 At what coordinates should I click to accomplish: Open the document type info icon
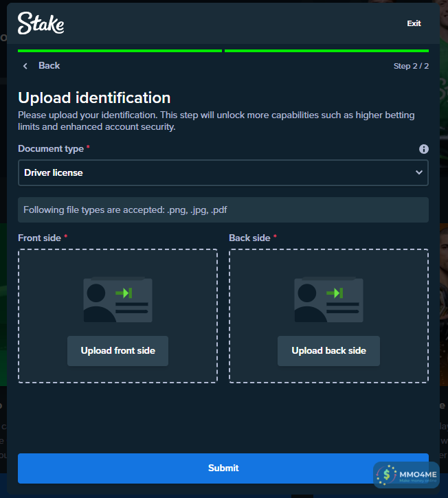(x=423, y=149)
